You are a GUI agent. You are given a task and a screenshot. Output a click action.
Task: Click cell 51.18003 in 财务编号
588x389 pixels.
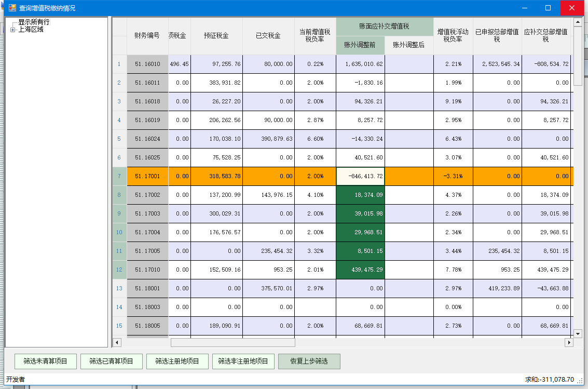click(147, 307)
